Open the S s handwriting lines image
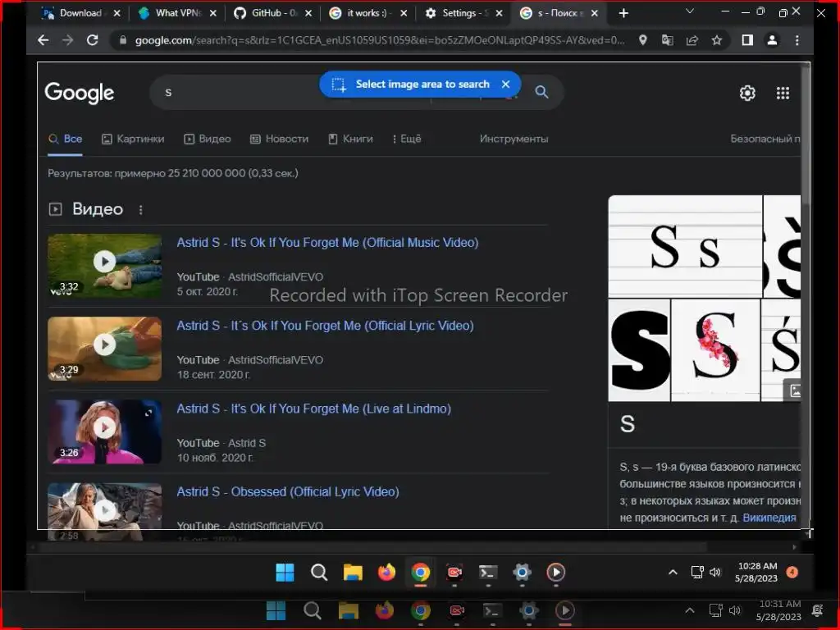The height and width of the screenshot is (630, 840). pyautogui.click(x=685, y=246)
